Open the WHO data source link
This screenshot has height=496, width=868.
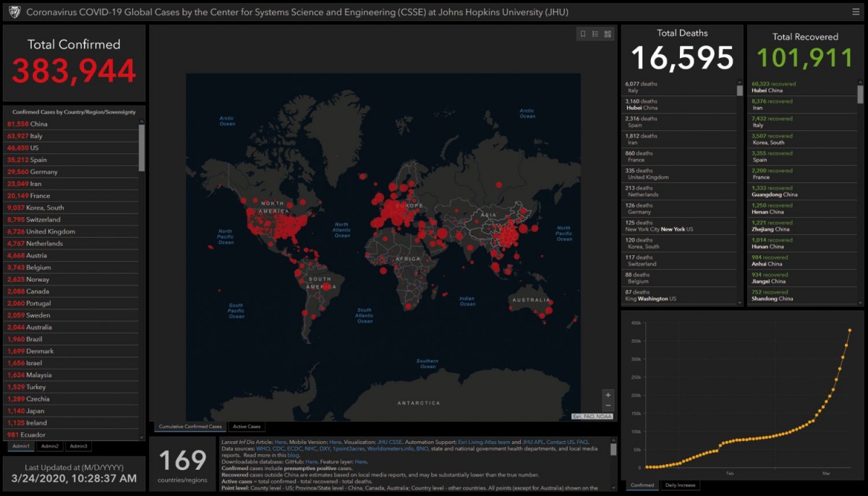[x=263, y=448]
